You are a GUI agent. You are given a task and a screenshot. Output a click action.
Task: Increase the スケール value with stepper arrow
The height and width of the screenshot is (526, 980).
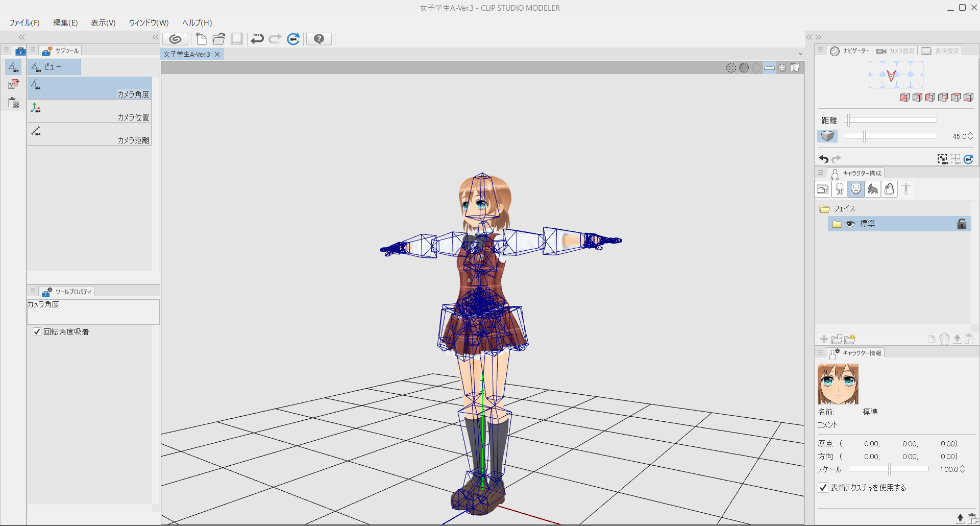(x=963, y=467)
